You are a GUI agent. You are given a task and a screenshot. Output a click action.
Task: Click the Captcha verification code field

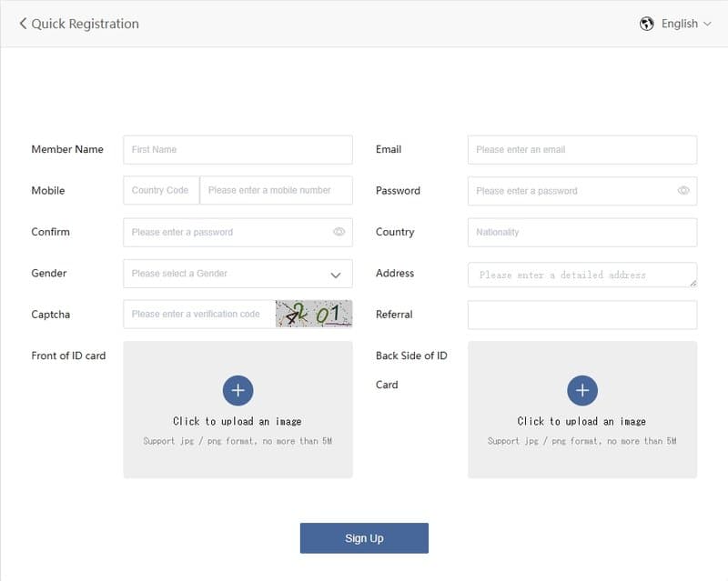[x=199, y=315]
